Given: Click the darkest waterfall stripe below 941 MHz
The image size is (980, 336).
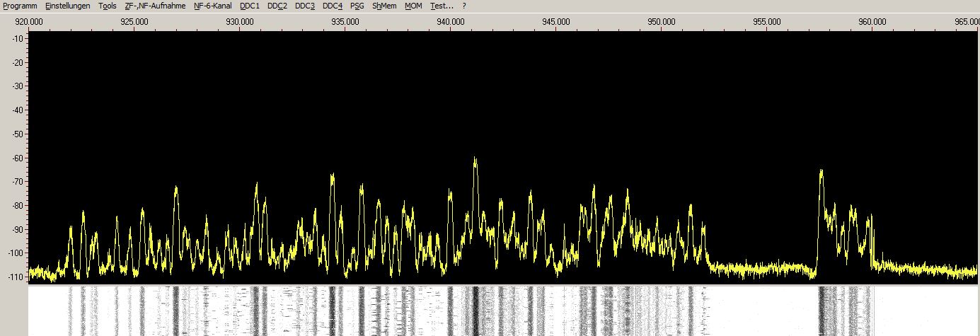Looking at the screenshot, I should click(x=475, y=311).
